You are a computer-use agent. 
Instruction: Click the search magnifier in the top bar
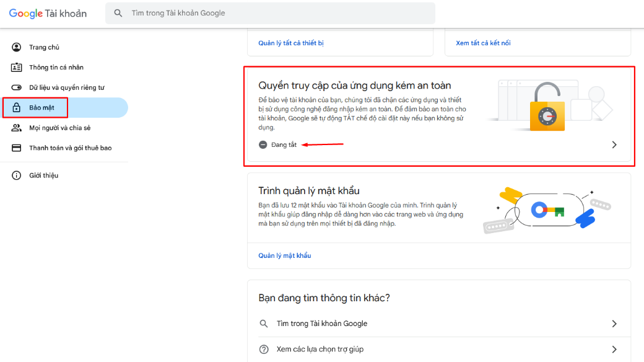tap(118, 13)
